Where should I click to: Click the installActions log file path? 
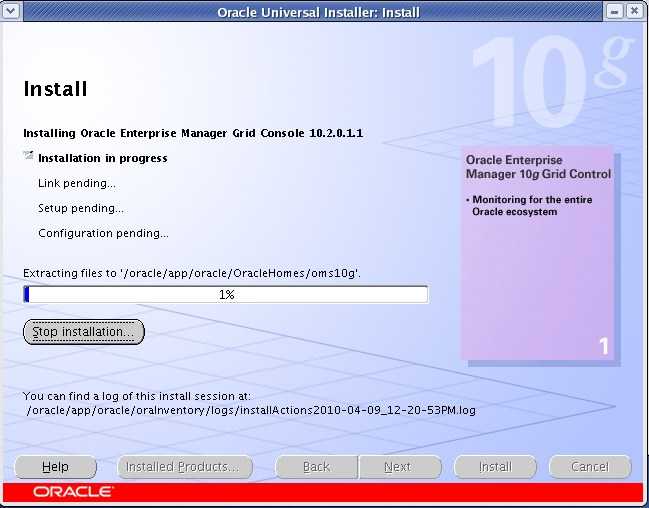tap(251, 410)
